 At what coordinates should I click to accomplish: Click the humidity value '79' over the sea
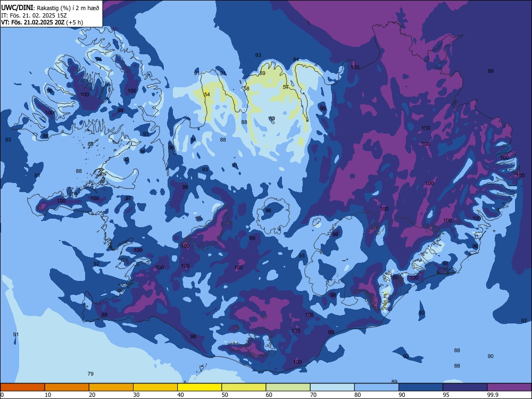pos(90,374)
